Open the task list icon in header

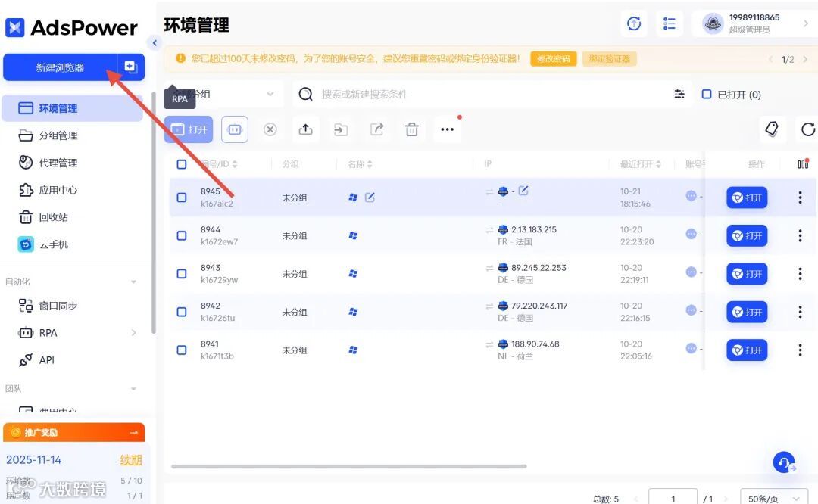tap(670, 23)
